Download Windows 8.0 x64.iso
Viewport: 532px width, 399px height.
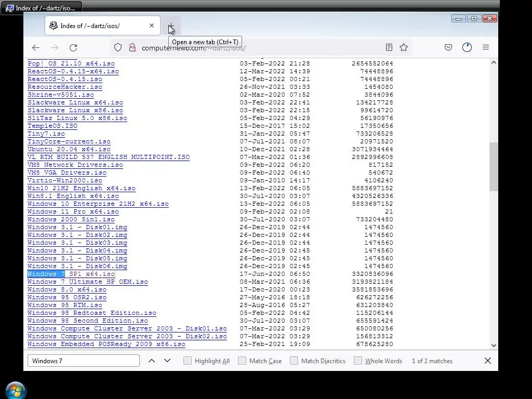pyautogui.click(x=67, y=290)
